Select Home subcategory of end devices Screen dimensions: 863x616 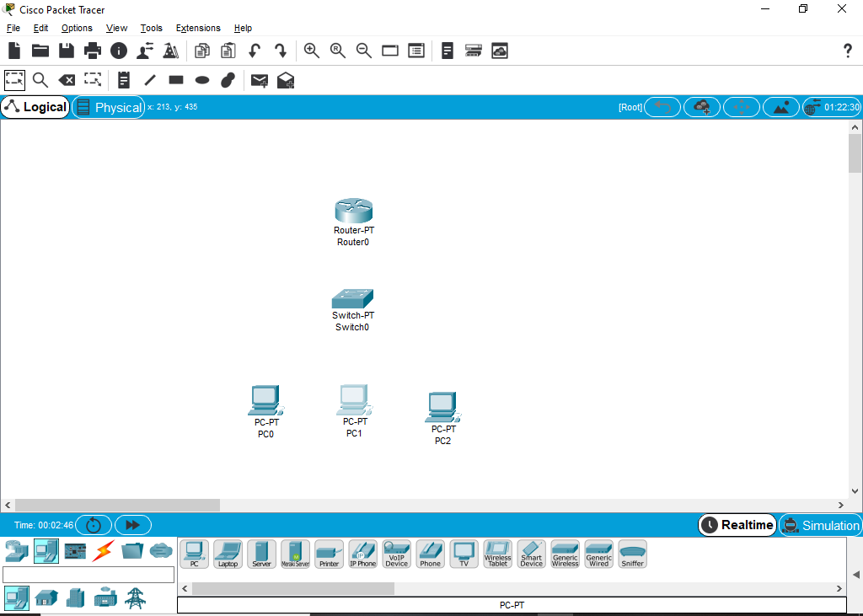46,597
